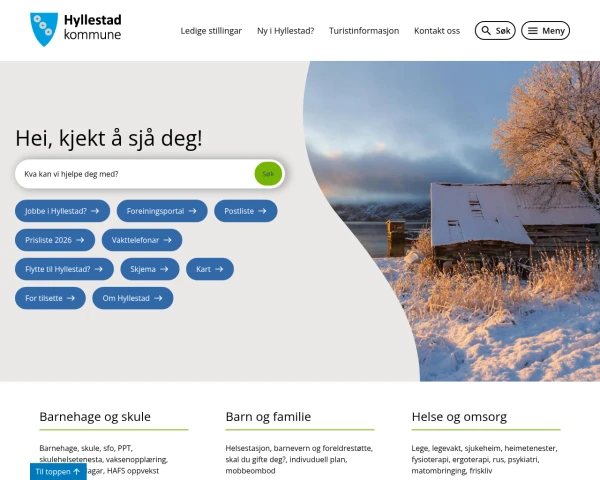Go to For tilsette shortcut
600x480 pixels.
[x=50, y=298]
